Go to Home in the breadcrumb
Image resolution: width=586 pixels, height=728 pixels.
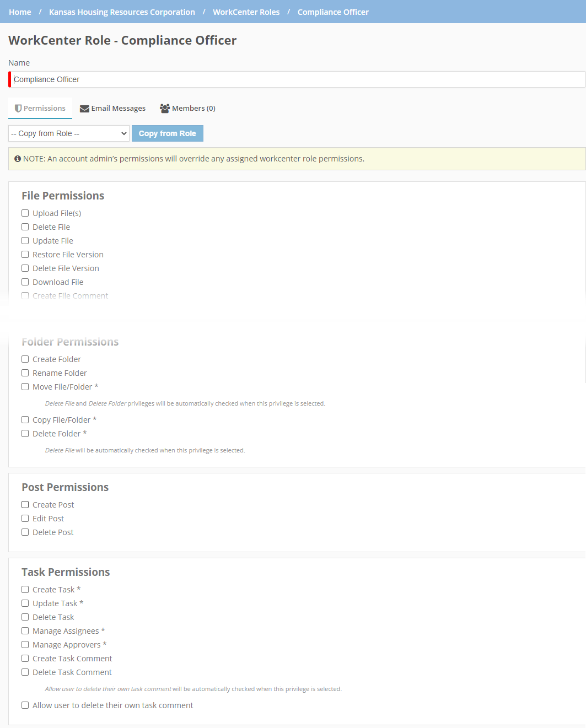[20, 12]
